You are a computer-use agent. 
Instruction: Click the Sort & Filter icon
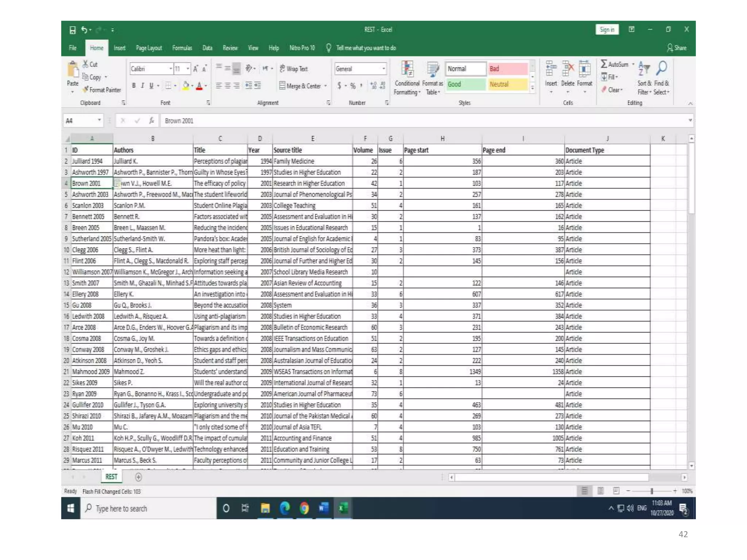644,69
